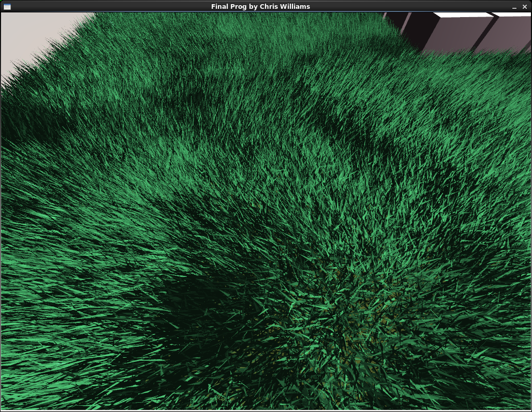Click the white top face of the box
532x412 pixels.
point(463,15)
